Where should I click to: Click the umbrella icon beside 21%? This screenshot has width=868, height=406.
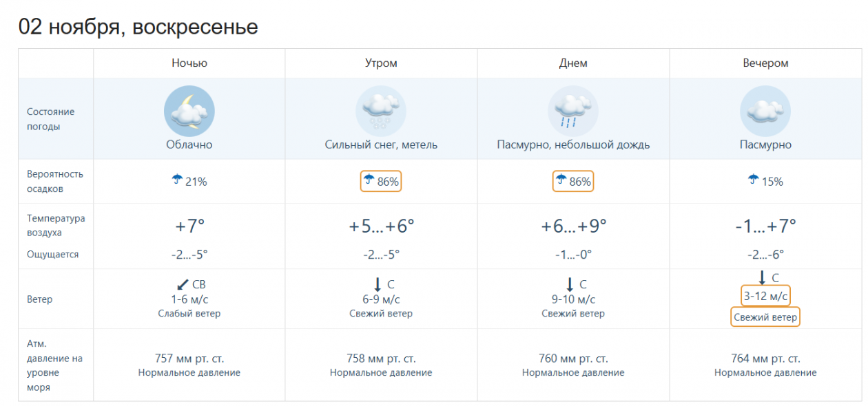click(177, 180)
